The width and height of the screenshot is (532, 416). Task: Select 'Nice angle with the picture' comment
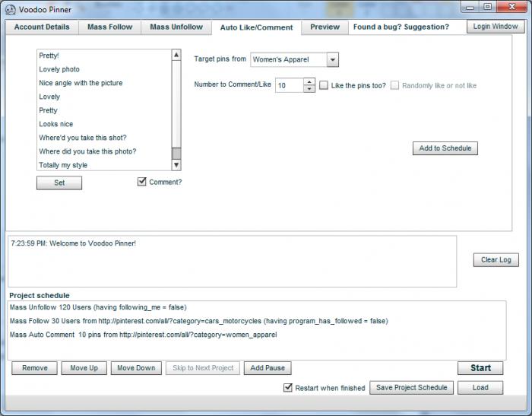(105, 83)
